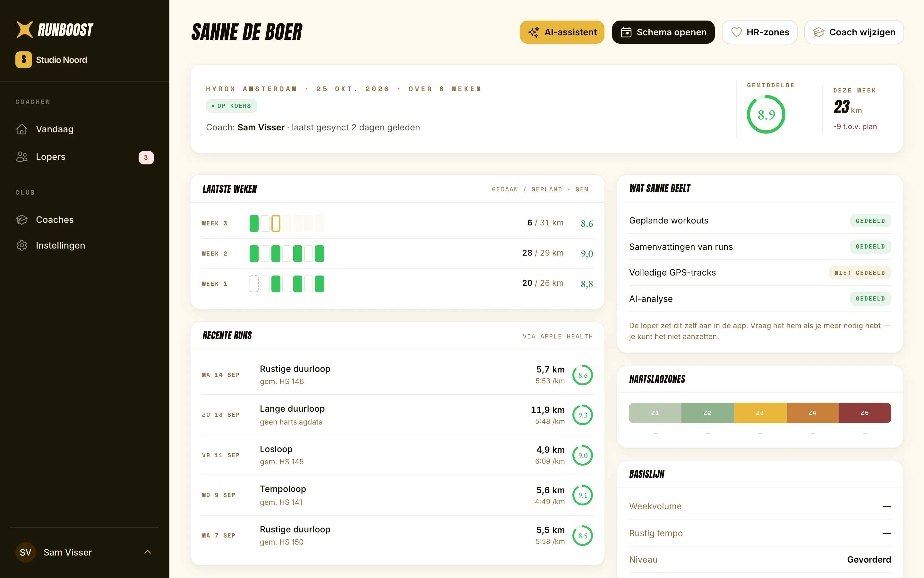Image resolution: width=924 pixels, height=578 pixels.
Task: Click the Niet gedeeld badge for GPS-tracks
Action: point(860,273)
